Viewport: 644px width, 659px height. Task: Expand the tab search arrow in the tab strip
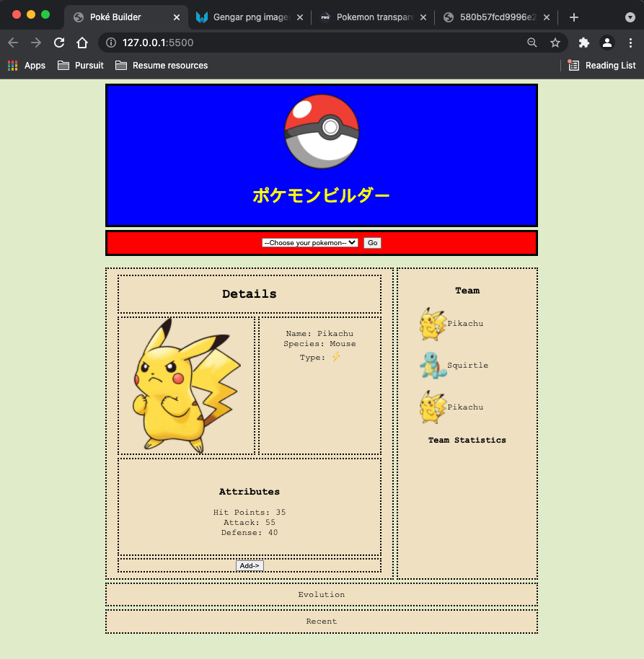click(x=630, y=17)
